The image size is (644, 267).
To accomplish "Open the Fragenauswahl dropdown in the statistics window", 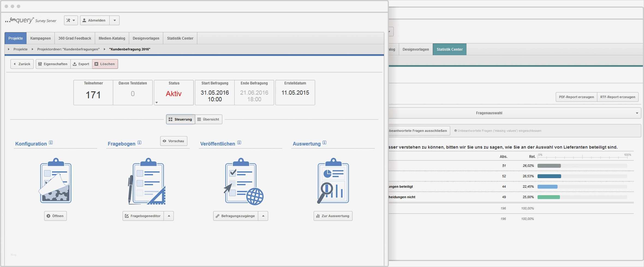I will (x=515, y=113).
